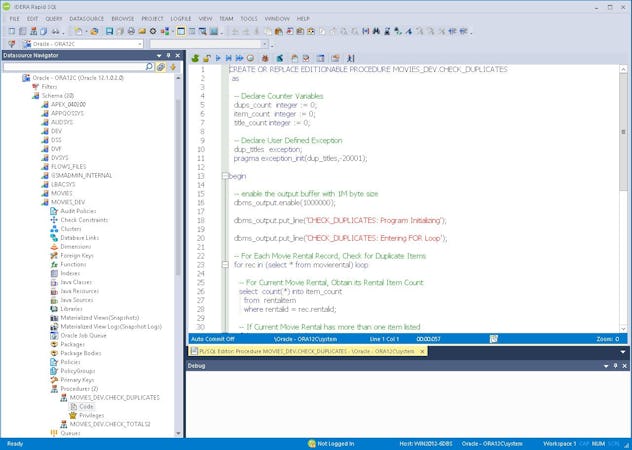This screenshot has width=632, height=450.
Task: Select the Privileges node in tree
Action: tap(91, 415)
